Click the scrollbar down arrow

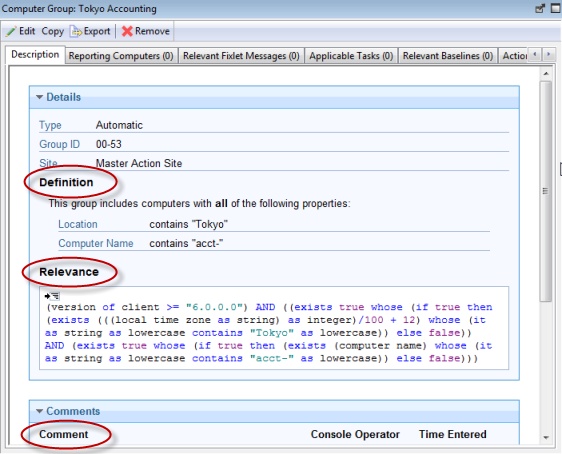click(546, 438)
